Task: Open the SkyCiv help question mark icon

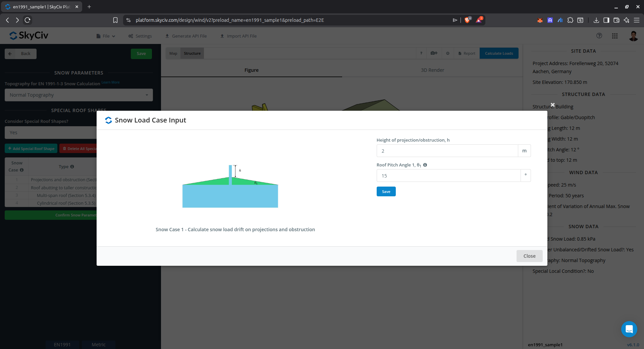Action: tap(599, 36)
